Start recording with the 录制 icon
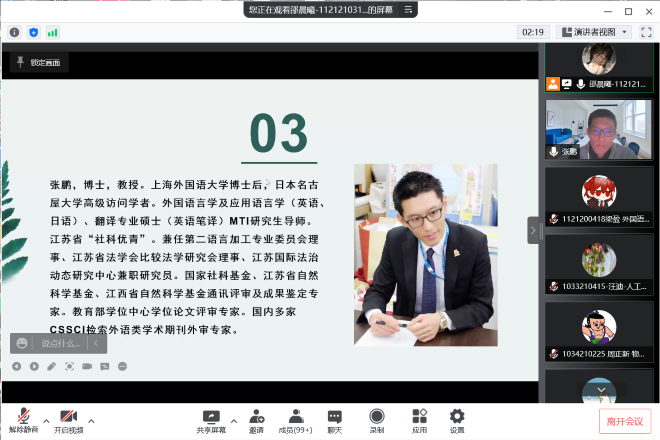This screenshot has width=660, height=440. point(376,417)
